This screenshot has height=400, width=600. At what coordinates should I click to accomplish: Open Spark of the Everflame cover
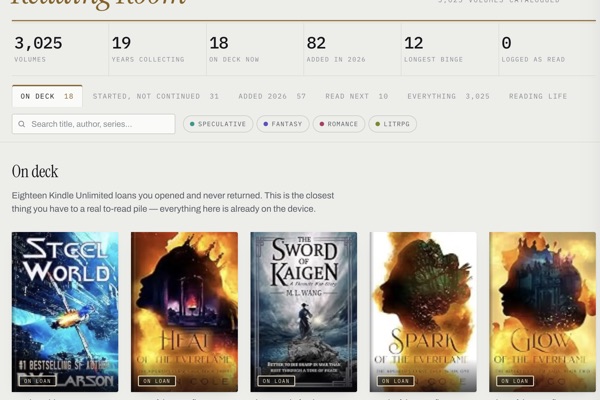(423, 312)
